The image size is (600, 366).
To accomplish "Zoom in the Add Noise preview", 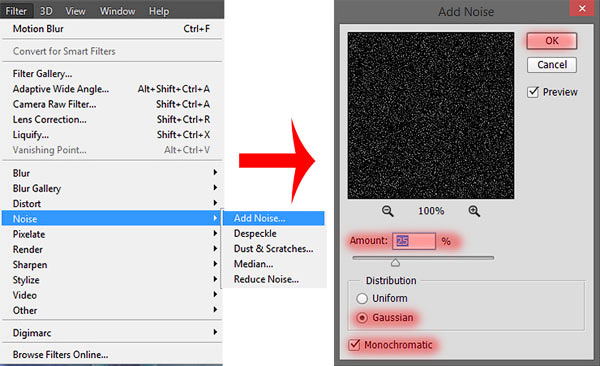I will tap(474, 211).
